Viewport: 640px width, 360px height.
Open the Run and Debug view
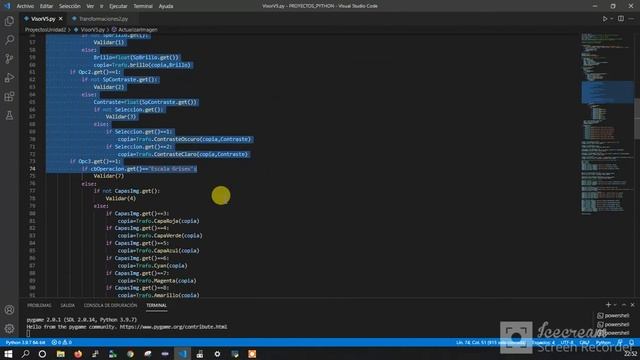[x=9, y=78]
